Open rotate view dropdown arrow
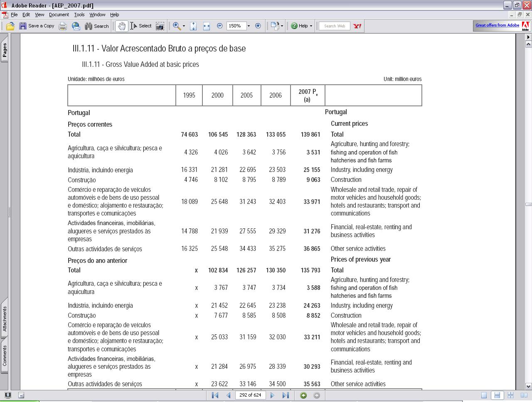 (282, 26)
